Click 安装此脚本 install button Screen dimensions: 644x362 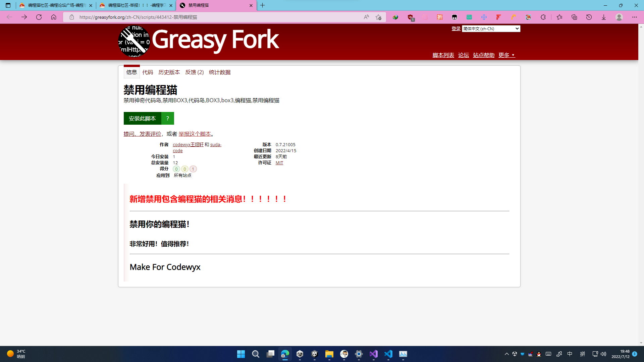pos(143,118)
